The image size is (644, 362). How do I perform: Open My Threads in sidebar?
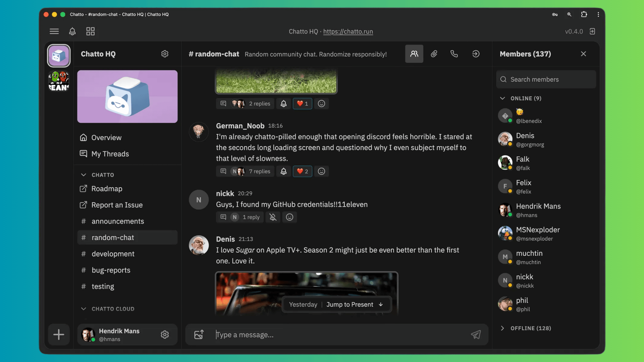click(127, 154)
